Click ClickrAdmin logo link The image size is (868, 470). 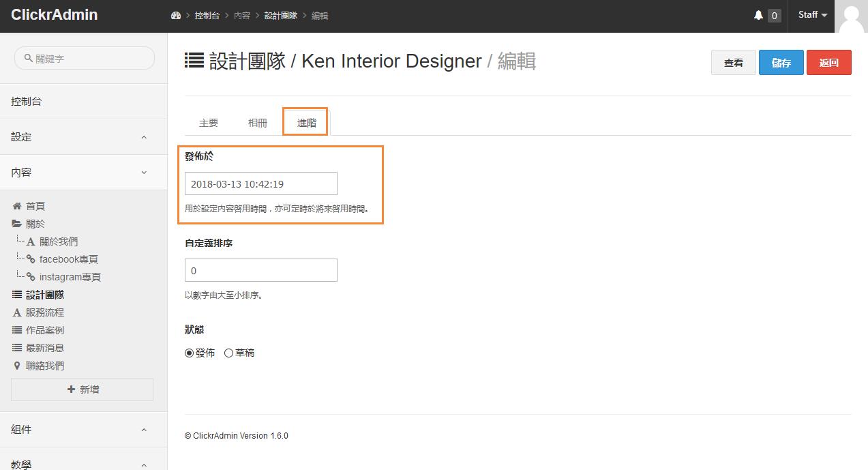click(x=55, y=14)
